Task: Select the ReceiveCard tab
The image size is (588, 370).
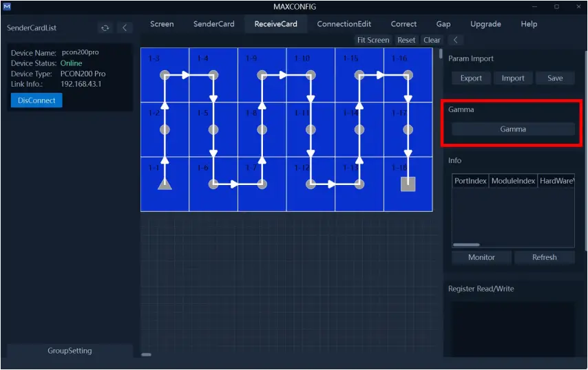Action: tap(275, 24)
